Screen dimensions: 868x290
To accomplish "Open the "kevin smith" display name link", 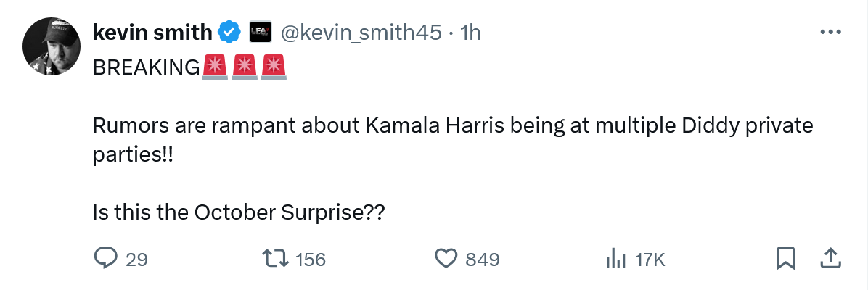I will point(152,33).
